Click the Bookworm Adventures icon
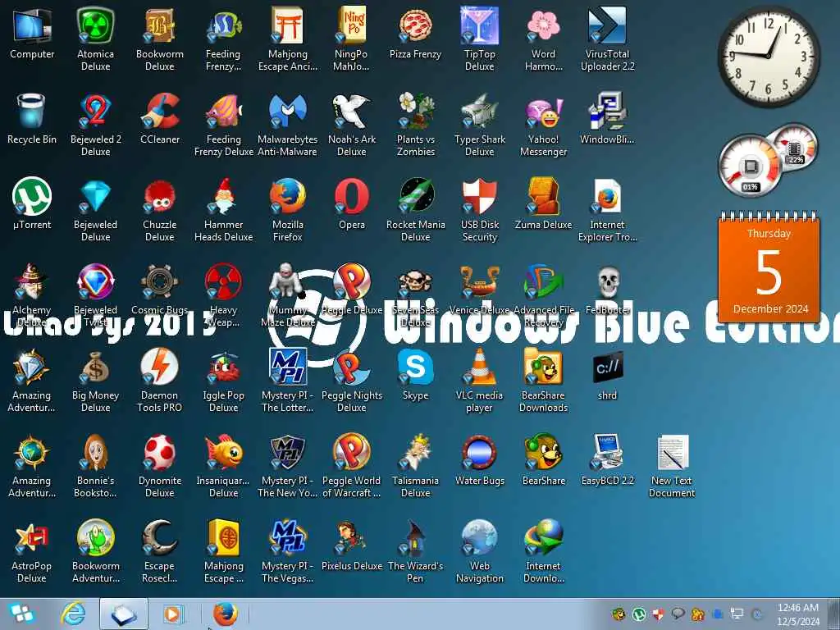 [x=95, y=537]
